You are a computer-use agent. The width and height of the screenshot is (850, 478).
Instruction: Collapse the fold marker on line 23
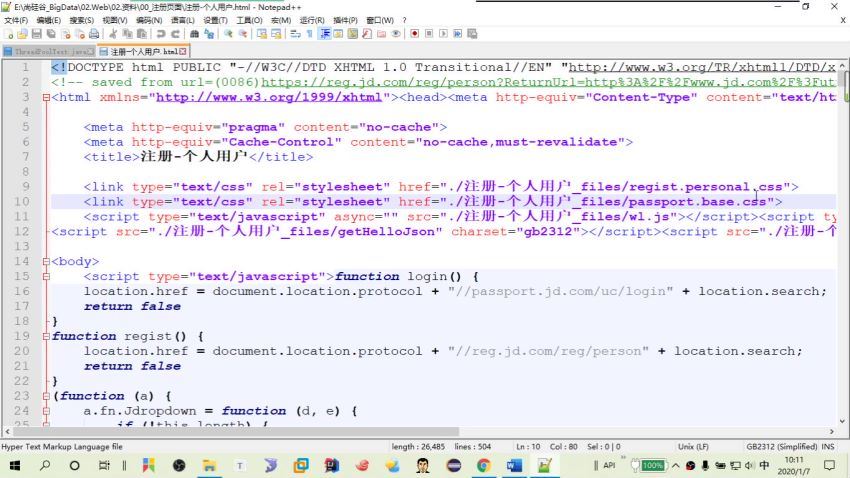[46, 396]
